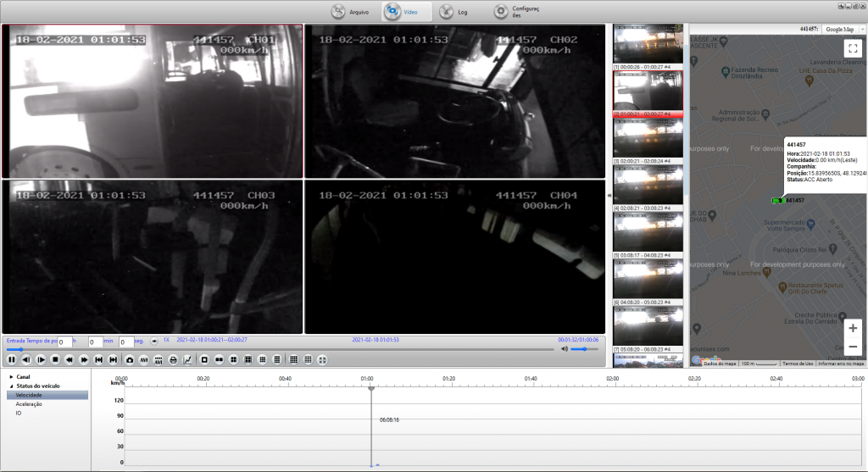Pause the video playback

[x=12, y=360]
